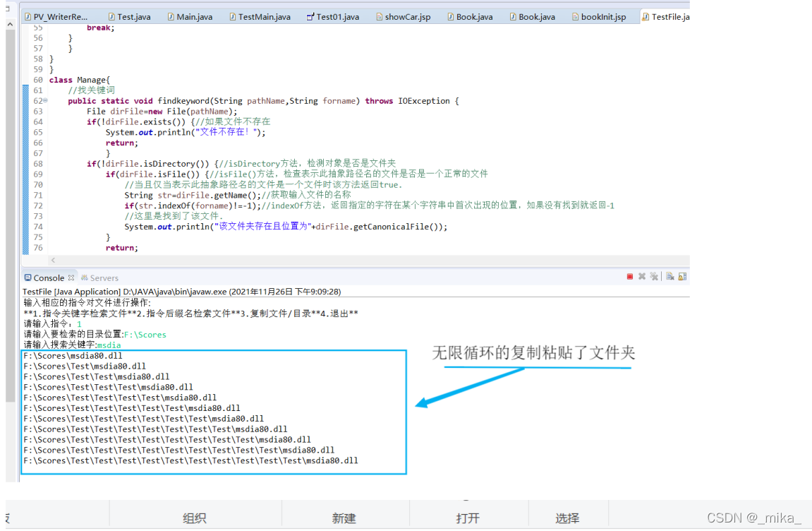812x531 pixels.
Task: Click the last, longest msdia80.dll console line
Action: pyautogui.click(x=190, y=460)
